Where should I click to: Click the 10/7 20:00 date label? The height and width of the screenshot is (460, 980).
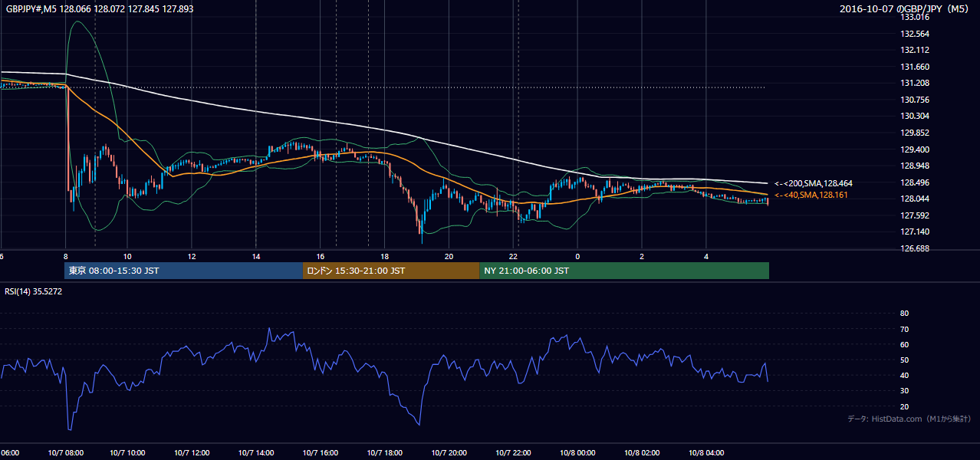pos(449,453)
